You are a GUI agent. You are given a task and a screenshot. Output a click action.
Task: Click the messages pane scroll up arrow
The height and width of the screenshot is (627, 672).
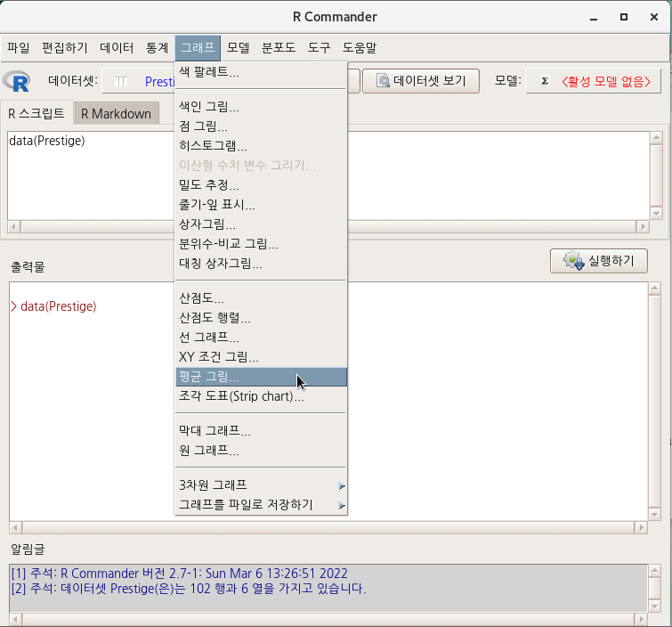[654, 570]
